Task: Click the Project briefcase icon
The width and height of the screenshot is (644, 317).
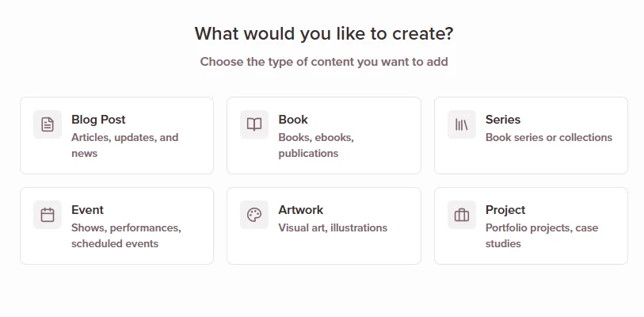Action: coord(461,215)
